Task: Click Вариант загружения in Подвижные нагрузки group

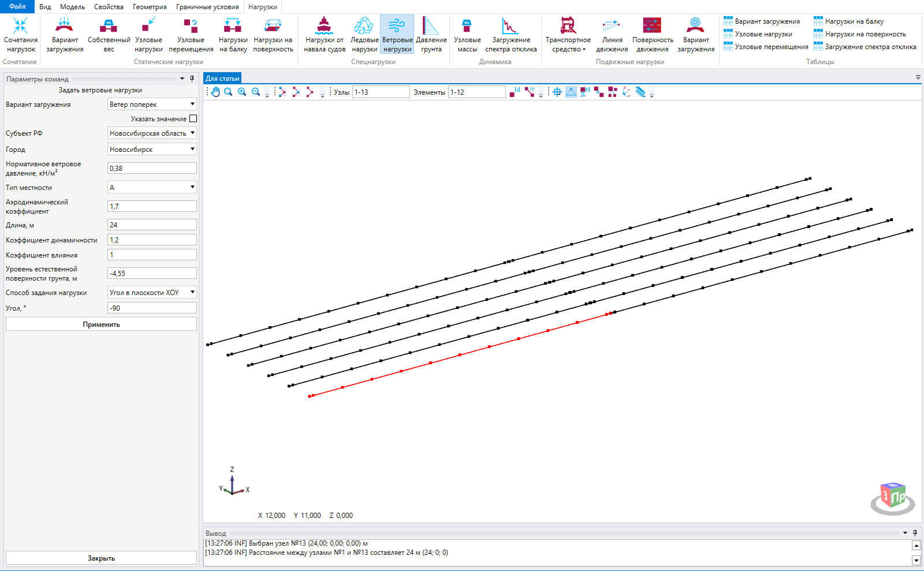Action: click(x=696, y=35)
